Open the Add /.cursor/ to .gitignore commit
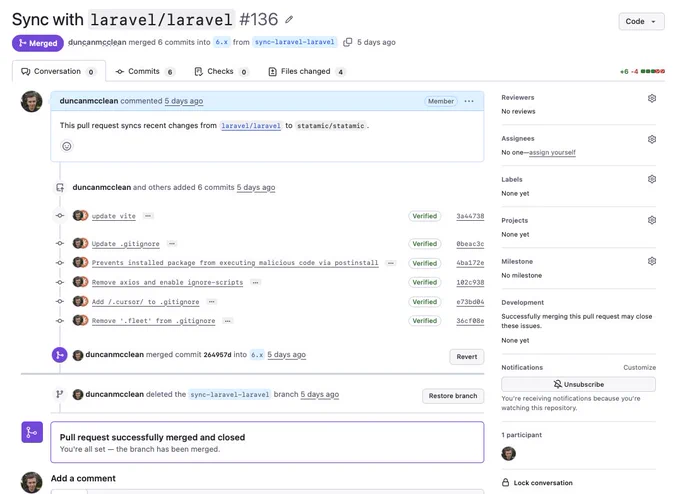The width and height of the screenshot is (680, 494). click(146, 302)
